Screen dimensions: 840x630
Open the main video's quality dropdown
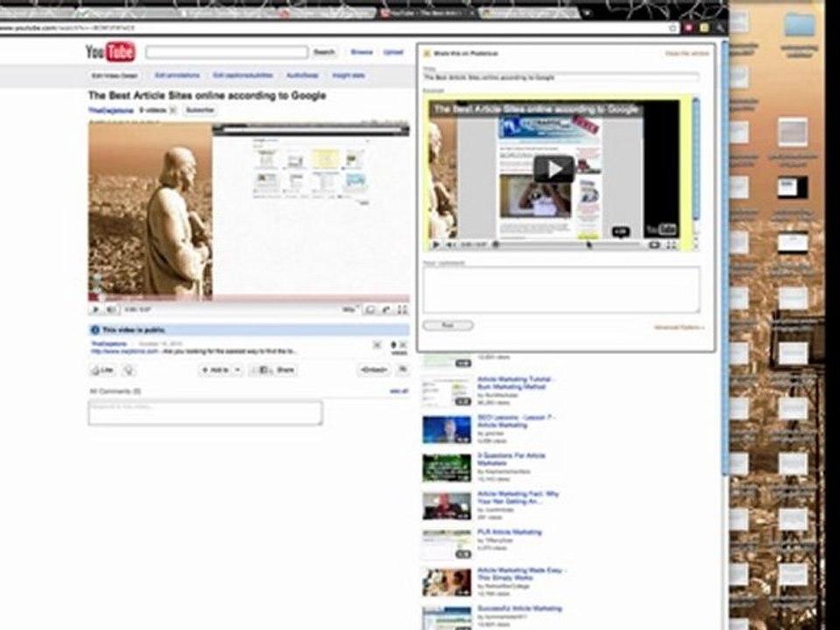[x=350, y=309]
